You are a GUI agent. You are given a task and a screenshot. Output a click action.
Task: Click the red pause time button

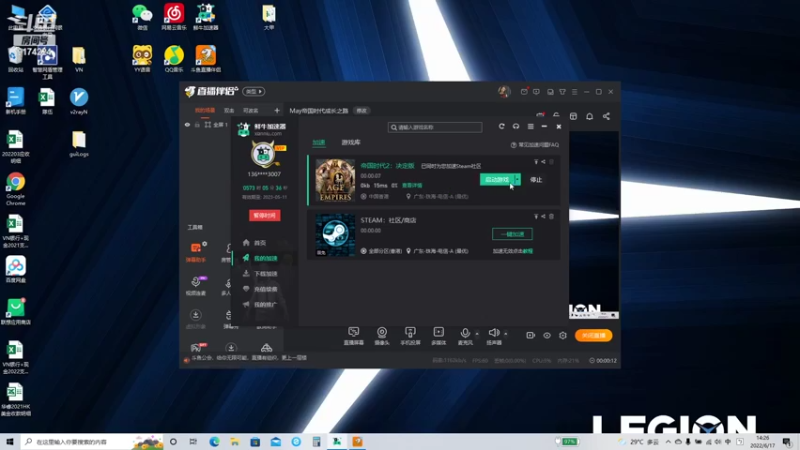pyautogui.click(x=264, y=215)
